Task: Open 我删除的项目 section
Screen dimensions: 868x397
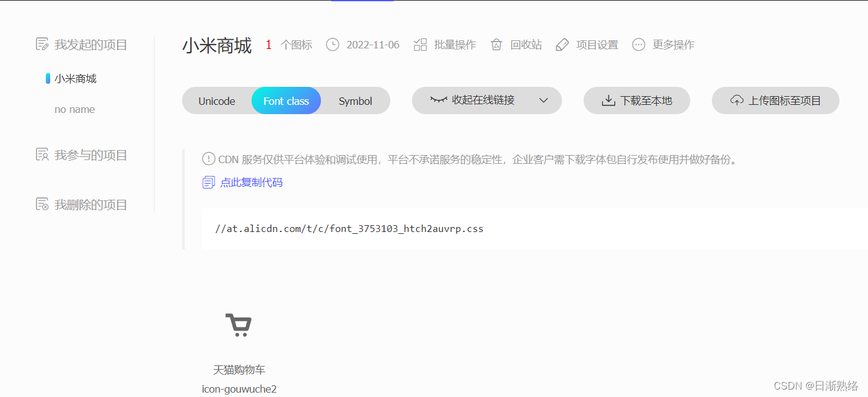Action: [91, 205]
